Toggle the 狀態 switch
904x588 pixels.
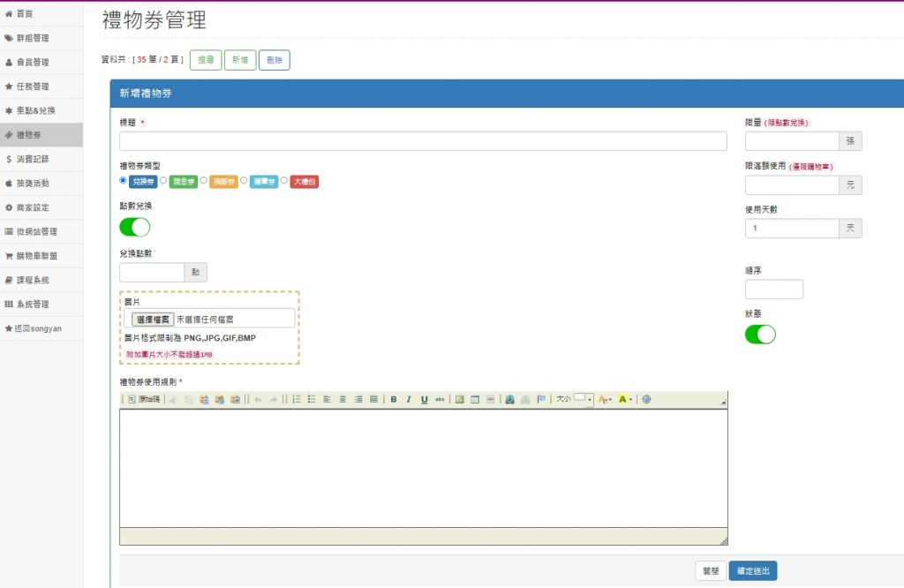click(760, 335)
